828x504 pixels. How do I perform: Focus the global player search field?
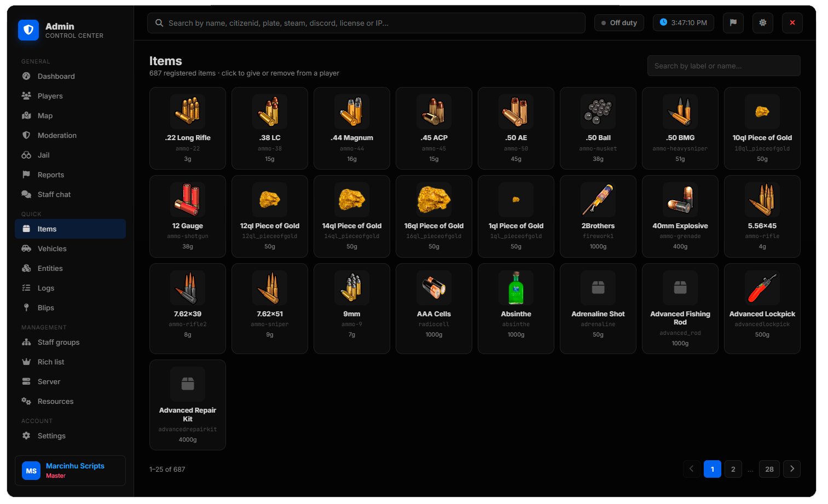click(x=366, y=23)
